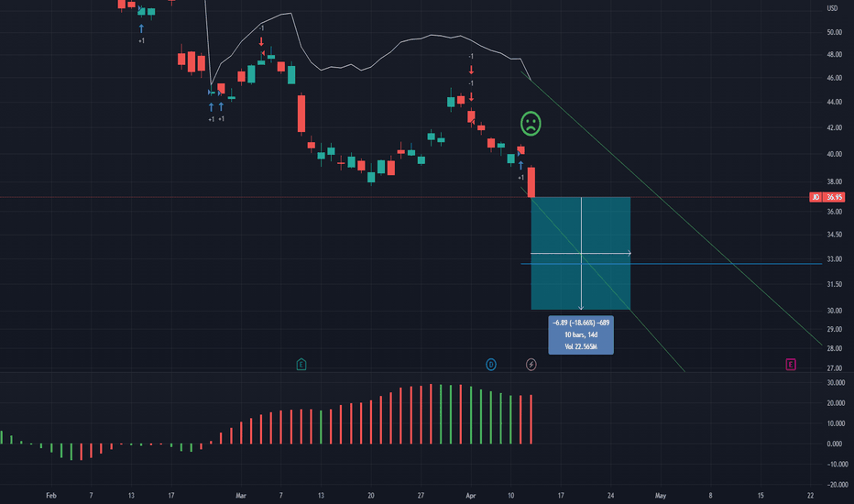Click the 38.00 price axis label
Image resolution: width=854 pixels, height=504 pixels.
pyautogui.click(x=834, y=182)
